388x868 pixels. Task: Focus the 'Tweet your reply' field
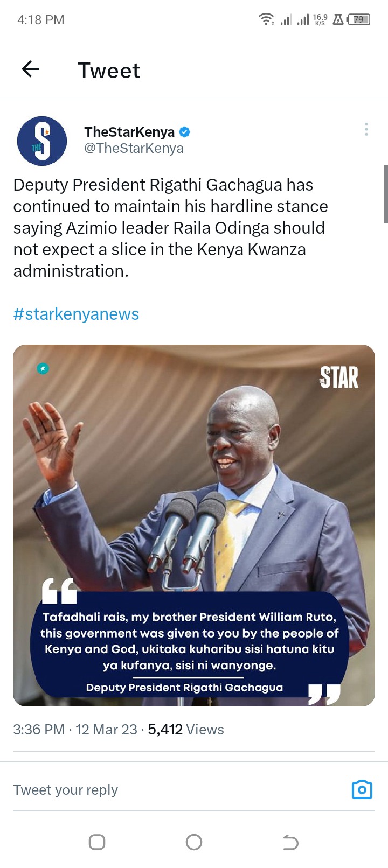click(178, 790)
